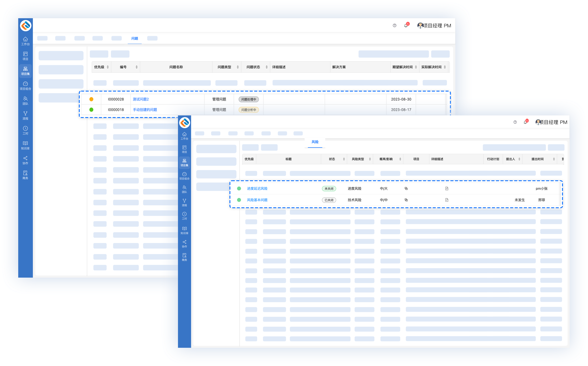Select the 风险 tab

[x=315, y=142]
